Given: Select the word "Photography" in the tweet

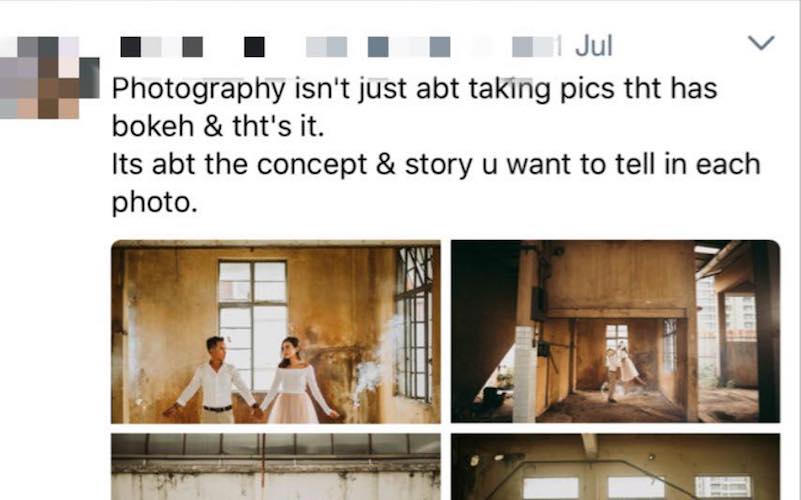Looking at the screenshot, I should pyautogui.click(x=198, y=89).
